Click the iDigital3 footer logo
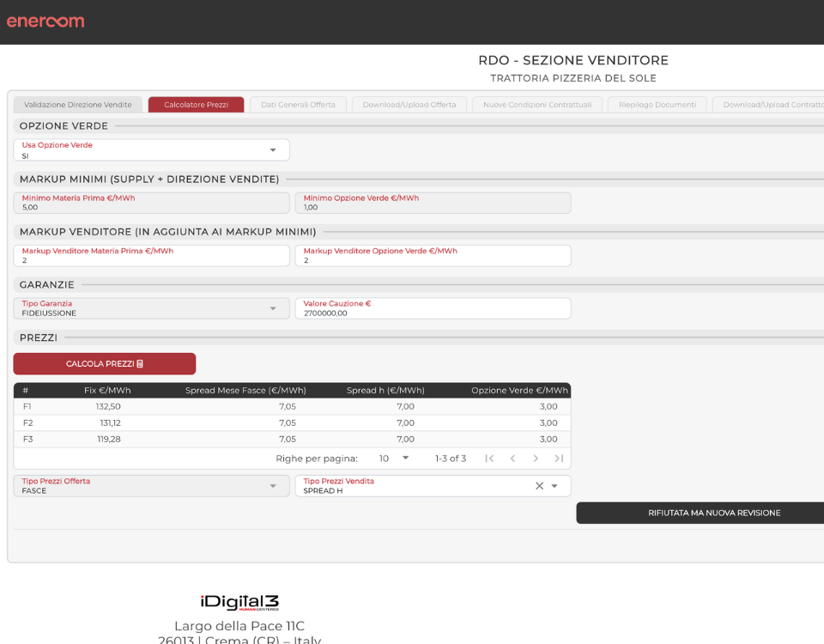Viewport: 824px width, 644px height. pyautogui.click(x=239, y=602)
